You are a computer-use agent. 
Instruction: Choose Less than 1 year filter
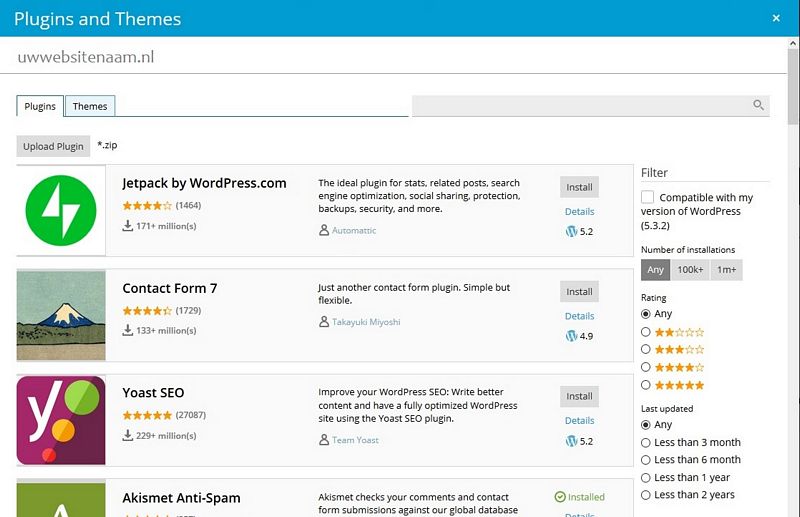pyautogui.click(x=645, y=478)
